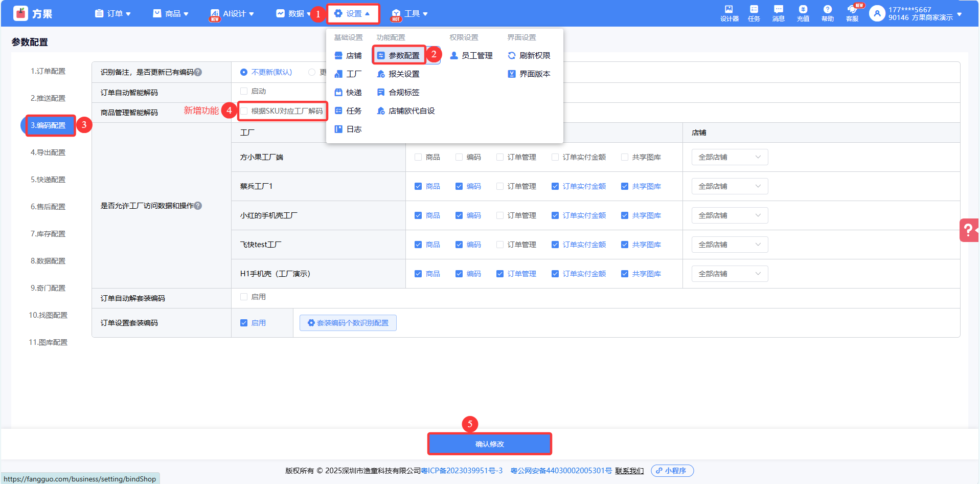Switch to 5.快递配置 tab

[48, 180]
